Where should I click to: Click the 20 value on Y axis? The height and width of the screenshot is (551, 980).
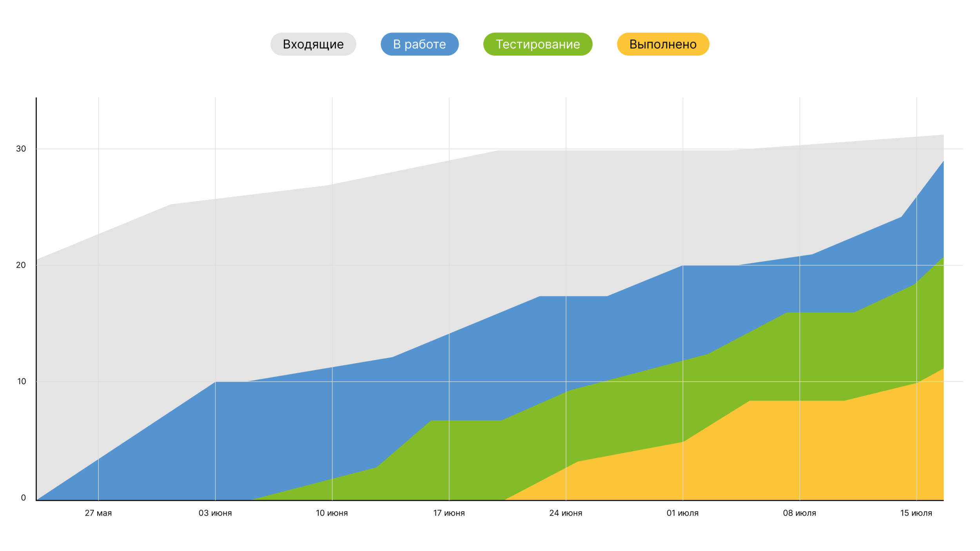[x=21, y=265]
